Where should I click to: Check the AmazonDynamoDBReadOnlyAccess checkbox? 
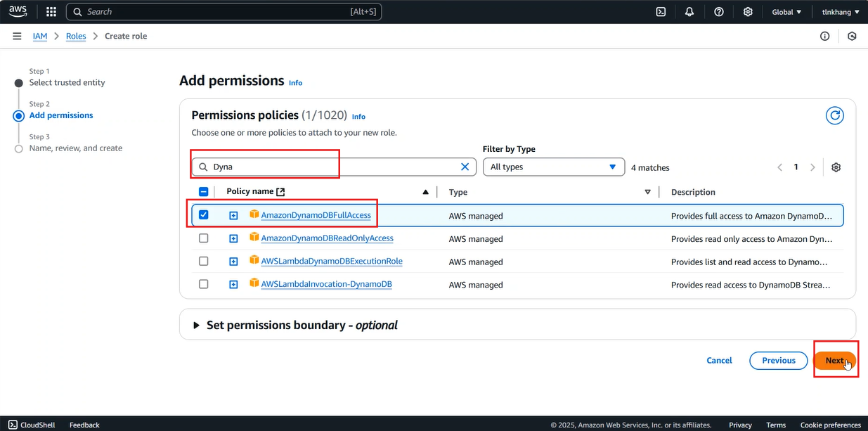(x=203, y=238)
